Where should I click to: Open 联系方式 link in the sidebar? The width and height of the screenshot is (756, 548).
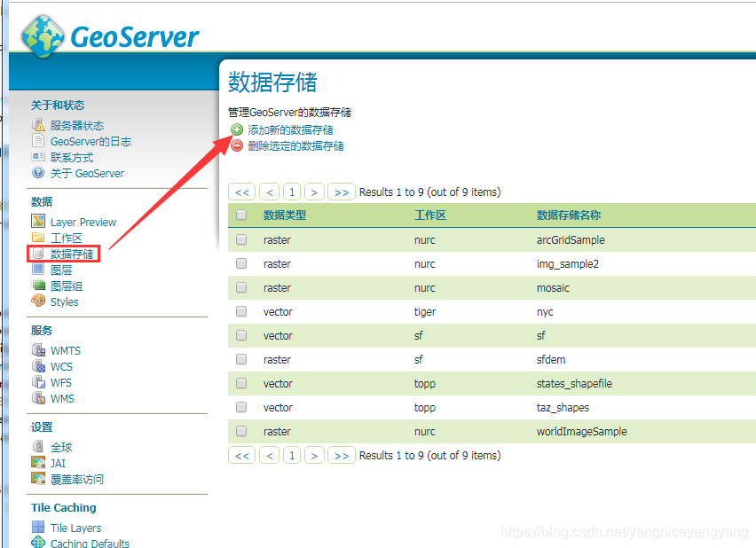(x=72, y=158)
